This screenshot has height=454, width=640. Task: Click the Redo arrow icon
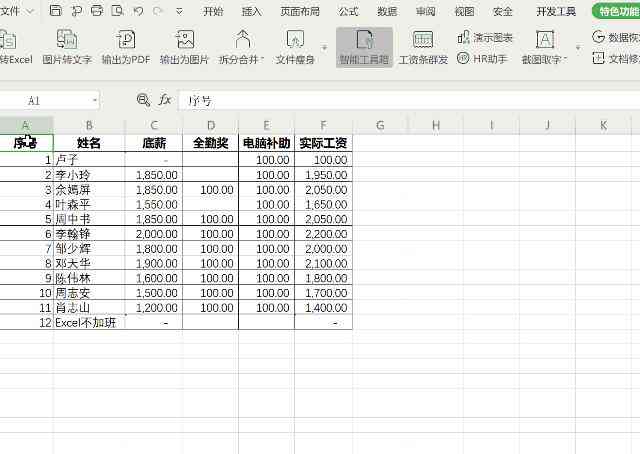[158, 11]
